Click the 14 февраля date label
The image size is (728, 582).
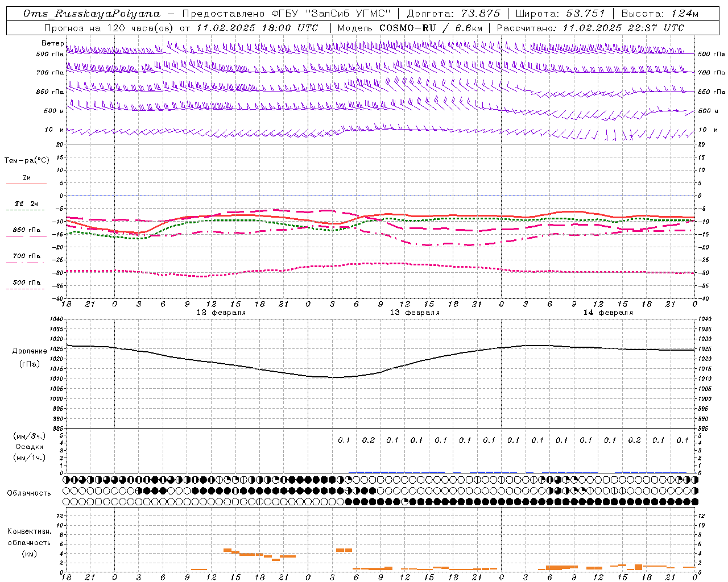click(x=608, y=313)
